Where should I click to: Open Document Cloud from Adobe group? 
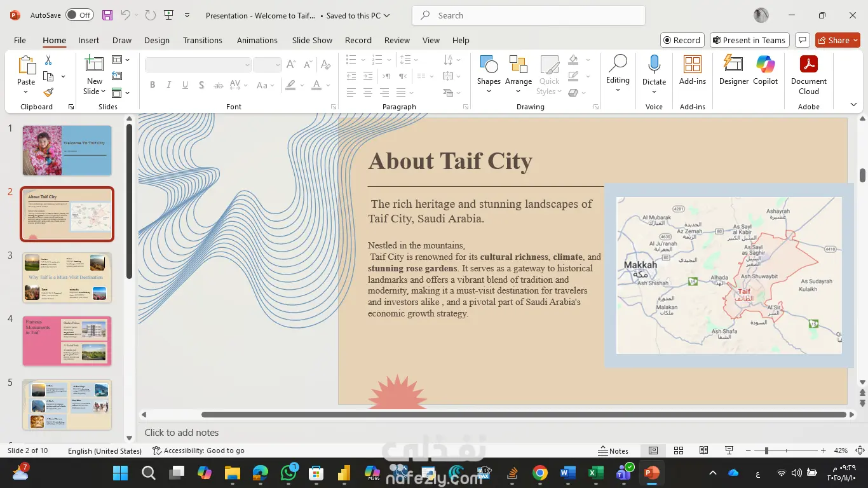point(808,69)
